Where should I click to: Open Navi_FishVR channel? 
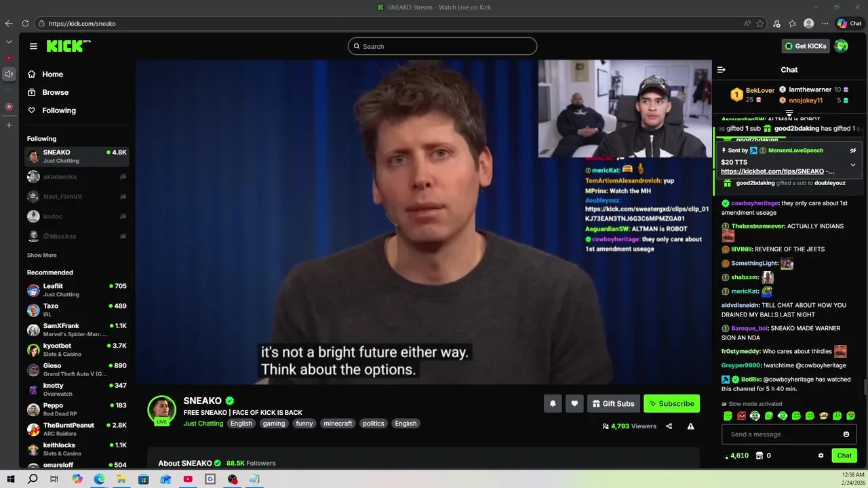(77, 197)
